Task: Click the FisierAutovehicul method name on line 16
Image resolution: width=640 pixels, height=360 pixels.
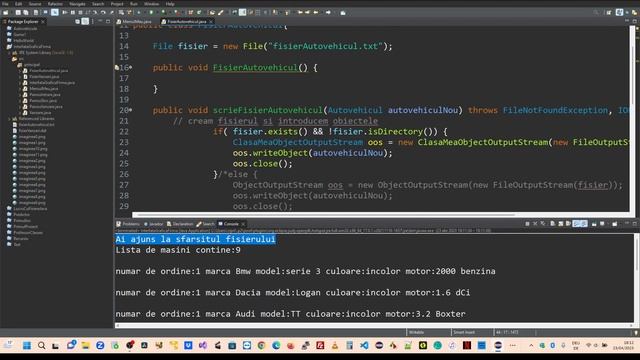Action: pos(255,68)
